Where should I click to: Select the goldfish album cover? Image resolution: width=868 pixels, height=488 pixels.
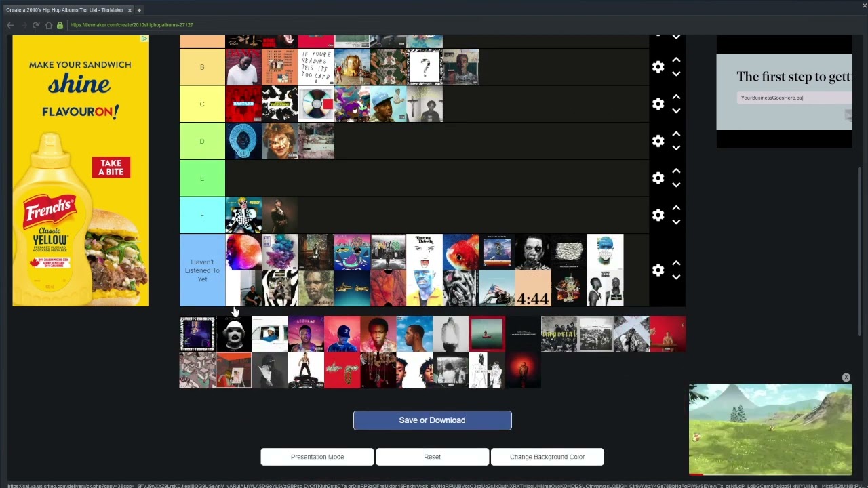click(x=460, y=252)
